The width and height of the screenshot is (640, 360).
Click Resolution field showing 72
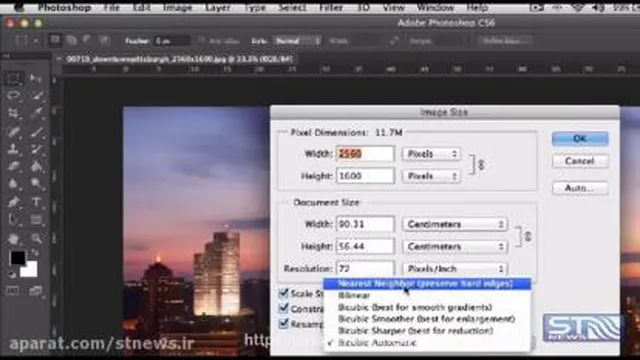(x=365, y=269)
